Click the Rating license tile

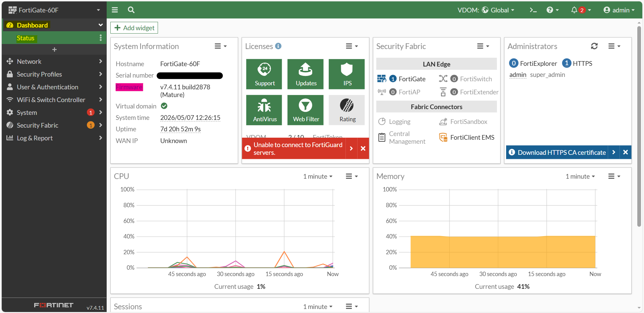click(347, 110)
